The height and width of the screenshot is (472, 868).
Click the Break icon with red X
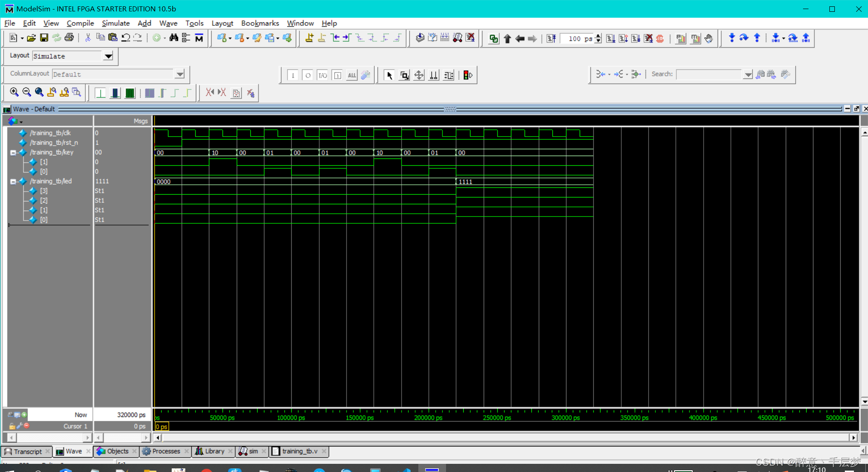click(x=648, y=39)
